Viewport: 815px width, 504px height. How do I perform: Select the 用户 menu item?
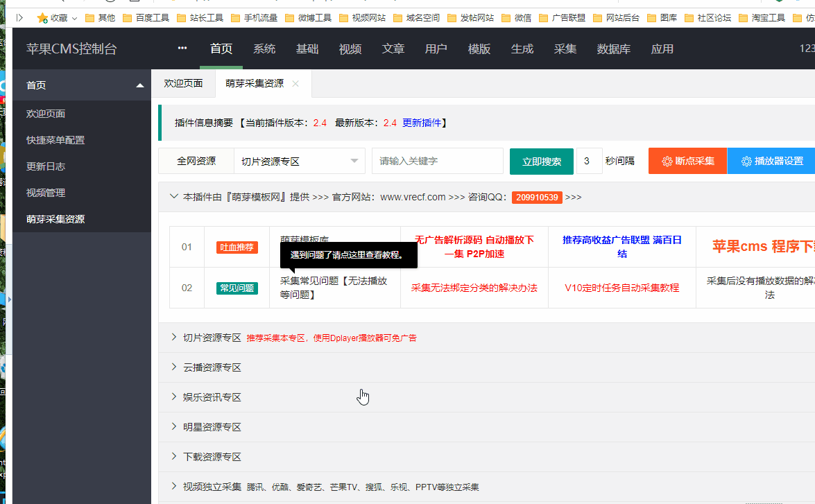tap(436, 49)
